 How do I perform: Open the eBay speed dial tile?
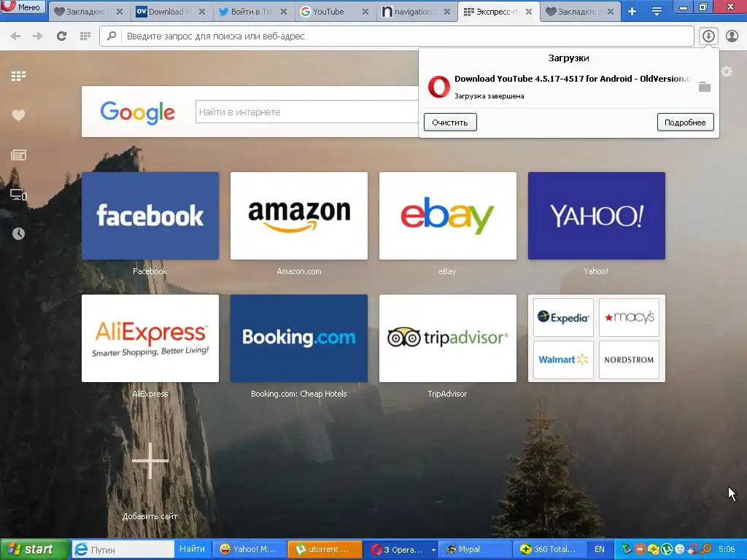447,216
